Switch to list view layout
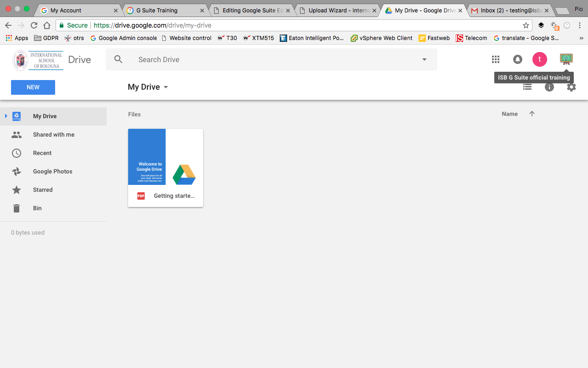588x368 pixels. point(527,86)
